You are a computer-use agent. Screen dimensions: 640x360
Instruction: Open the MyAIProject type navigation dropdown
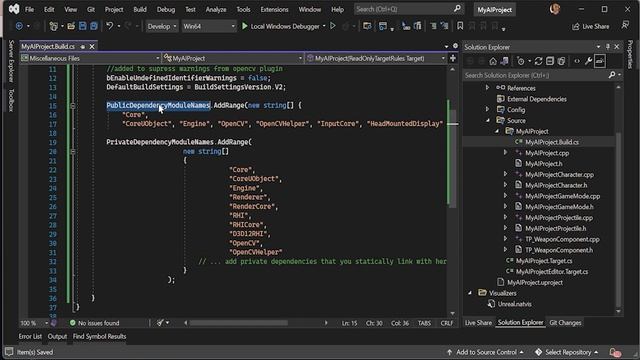click(x=232, y=58)
